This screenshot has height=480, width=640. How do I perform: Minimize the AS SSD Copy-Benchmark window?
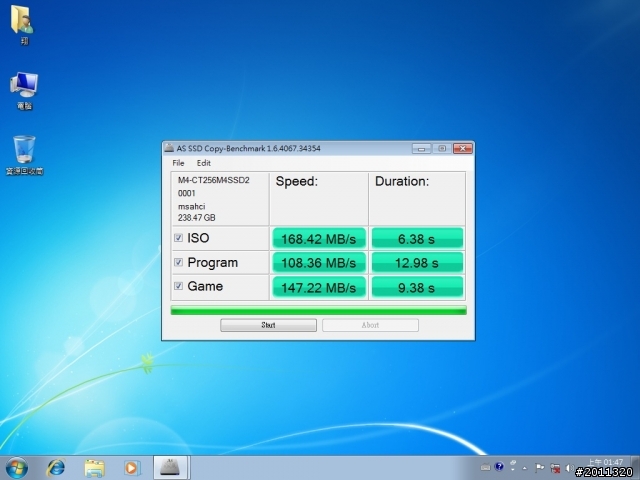pos(421,149)
